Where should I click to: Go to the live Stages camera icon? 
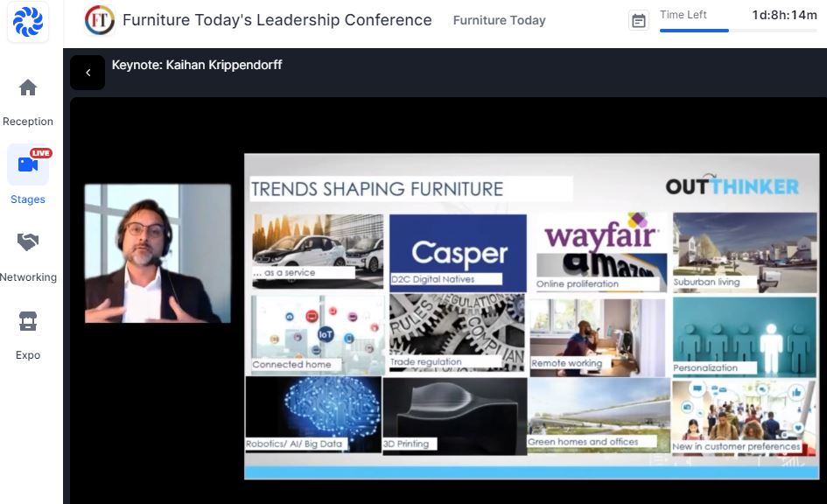[x=28, y=164]
